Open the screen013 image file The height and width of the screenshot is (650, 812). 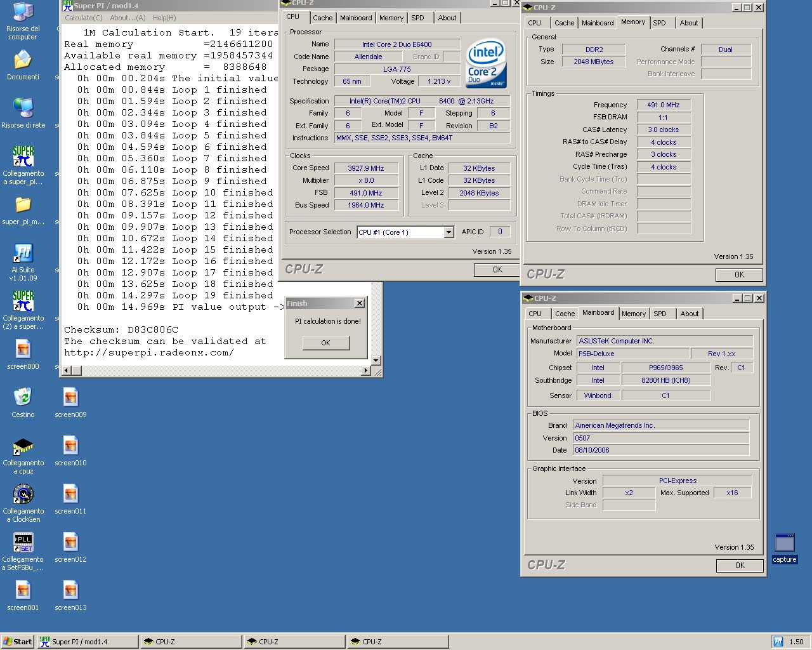click(x=70, y=595)
